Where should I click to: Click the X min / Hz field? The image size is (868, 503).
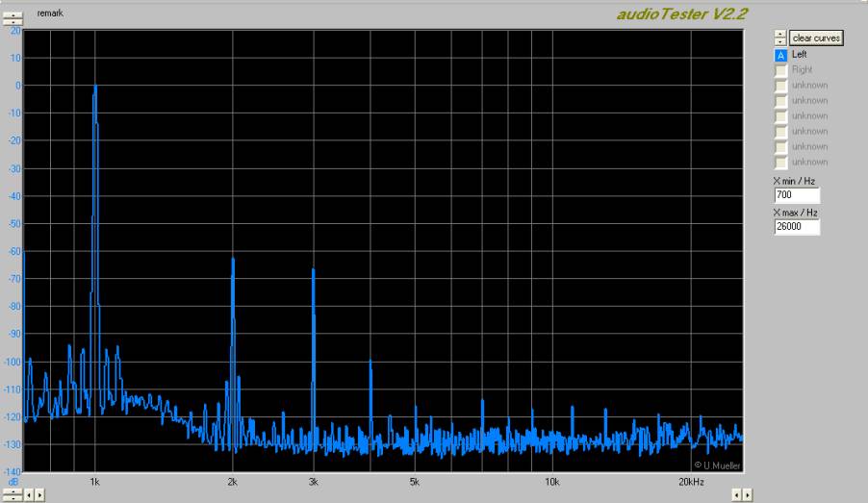click(x=796, y=195)
